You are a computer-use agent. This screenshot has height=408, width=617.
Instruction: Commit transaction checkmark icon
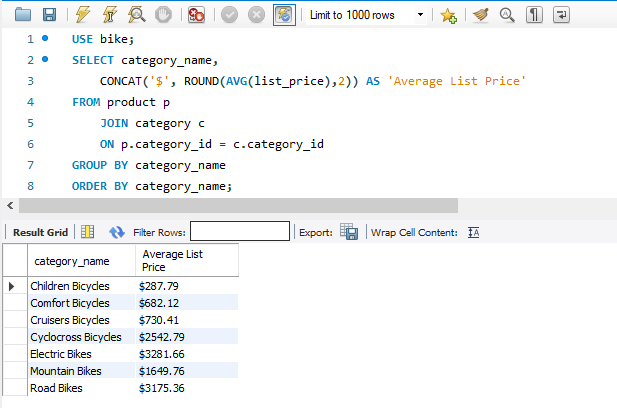(229, 15)
